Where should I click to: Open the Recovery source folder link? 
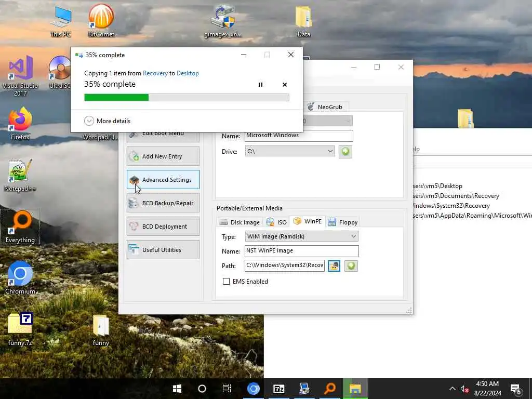(x=155, y=73)
